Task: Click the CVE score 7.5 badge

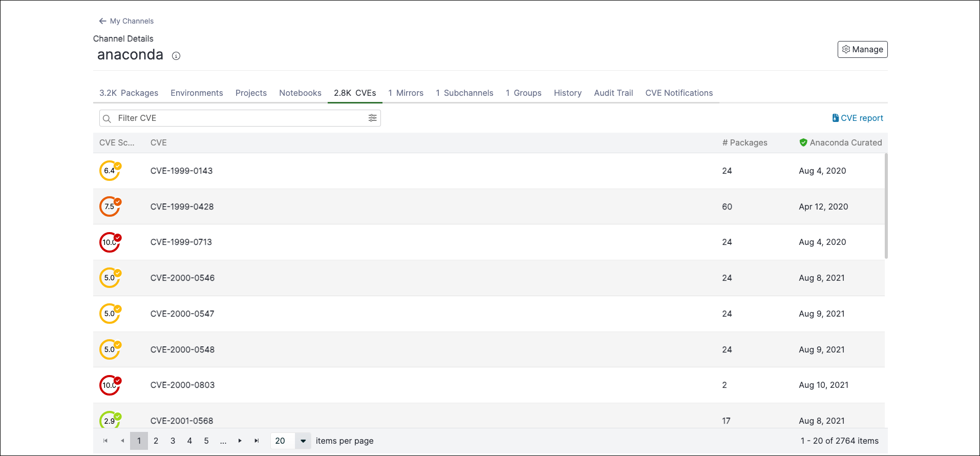Action: click(110, 206)
